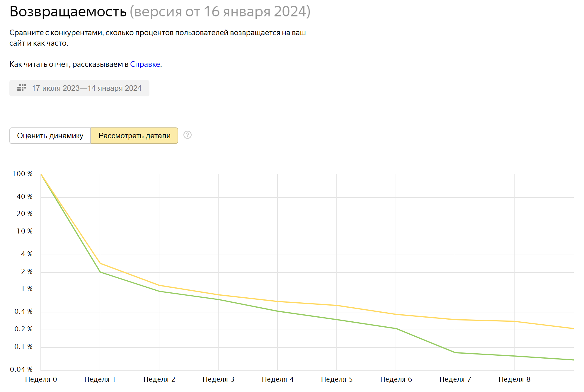
Task: Click the calendar grid icon
Action: click(x=21, y=88)
